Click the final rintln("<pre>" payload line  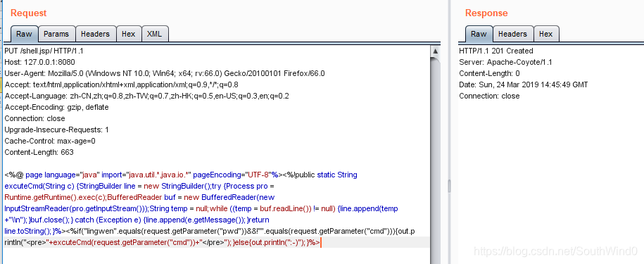click(x=162, y=242)
